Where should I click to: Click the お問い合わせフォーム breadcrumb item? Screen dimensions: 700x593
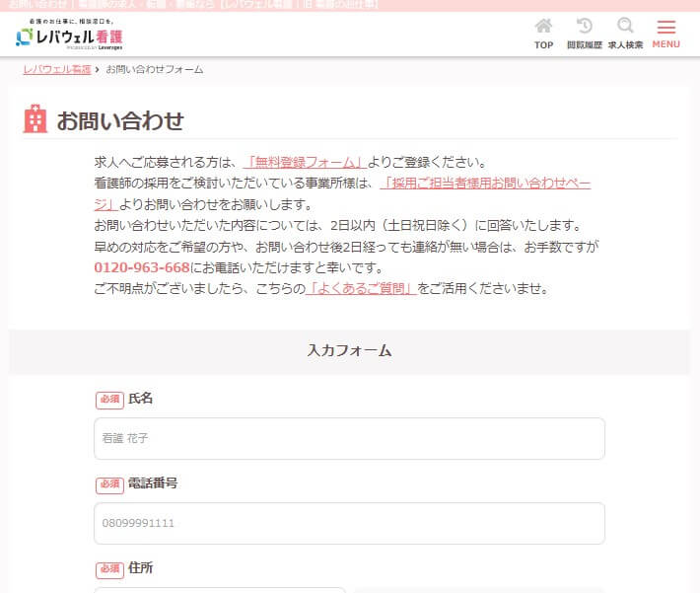click(155, 70)
